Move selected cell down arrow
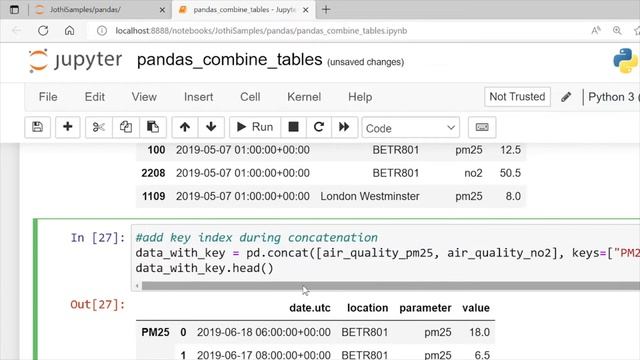Viewport: 640px width, 360px height. pos(211,127)
